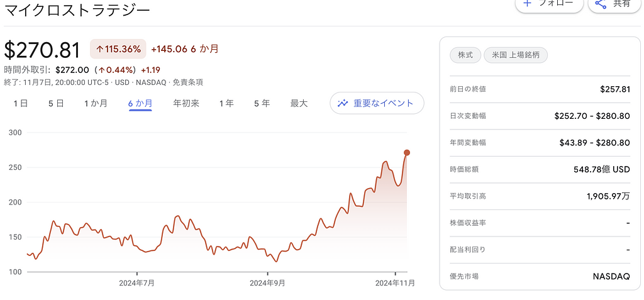Select the 1か月 chart range
The image size is (644, 300).
96,103
